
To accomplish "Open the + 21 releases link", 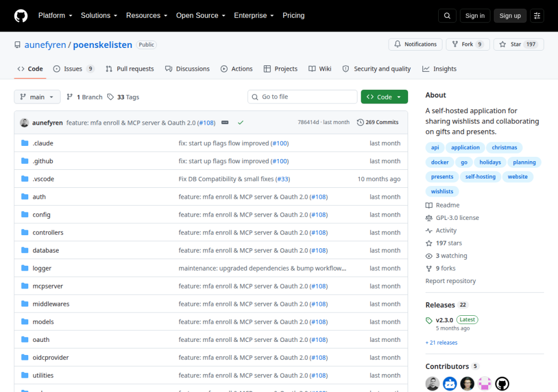I will 441,342.
